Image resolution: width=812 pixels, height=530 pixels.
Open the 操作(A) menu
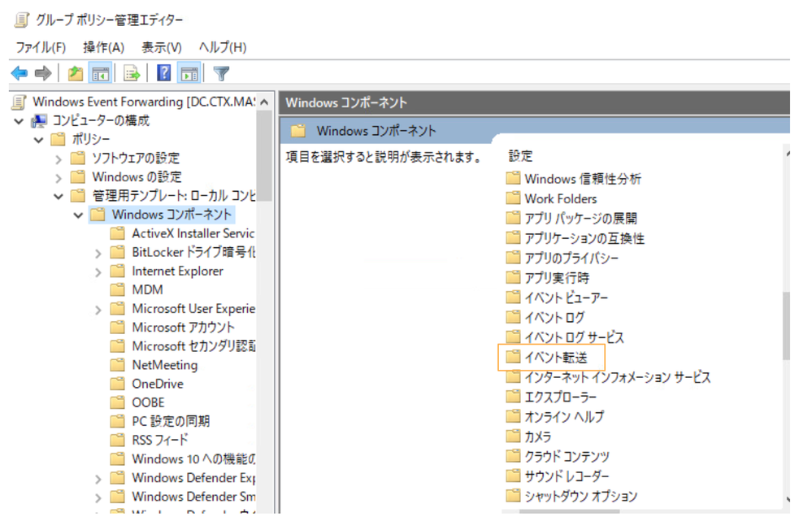(103, 47)
